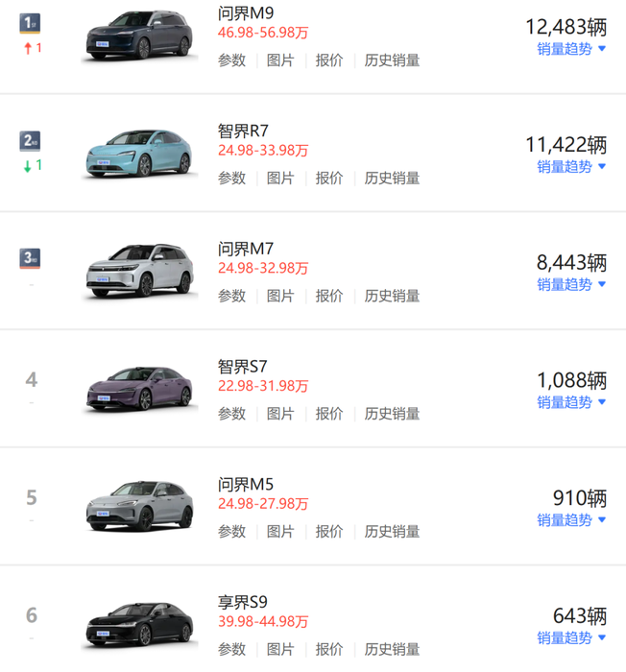Viewport: 626px width, 672px height.
Task: Open 享界S9 model title link
Action: tap(243, 603)
